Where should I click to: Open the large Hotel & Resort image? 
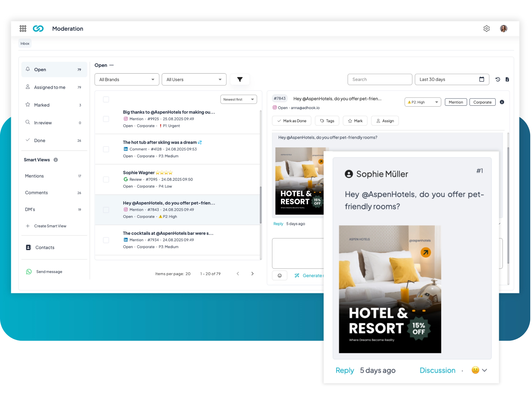(x=390, y=289)
